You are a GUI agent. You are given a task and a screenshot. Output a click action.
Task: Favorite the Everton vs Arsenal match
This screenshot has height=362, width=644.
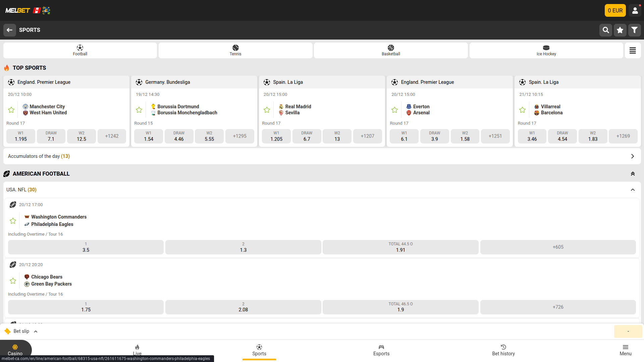pos(394,110)
